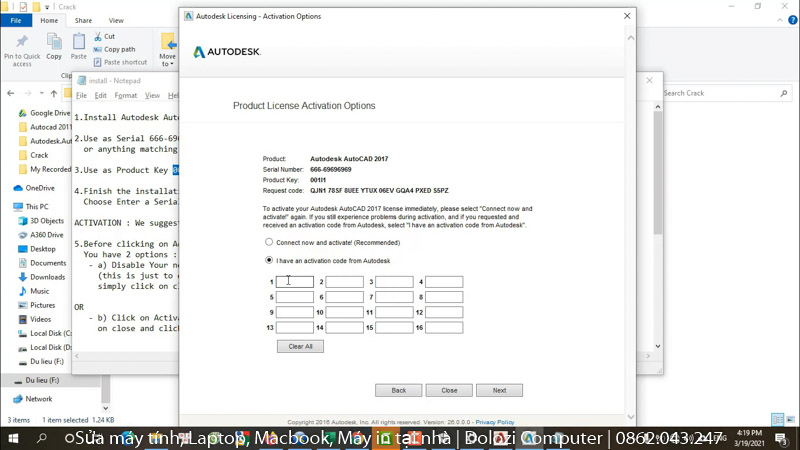Select Connect now and activate radio button
Image resolution: width=800 pixels, height=450 pixels.
(x=269, y=242)
